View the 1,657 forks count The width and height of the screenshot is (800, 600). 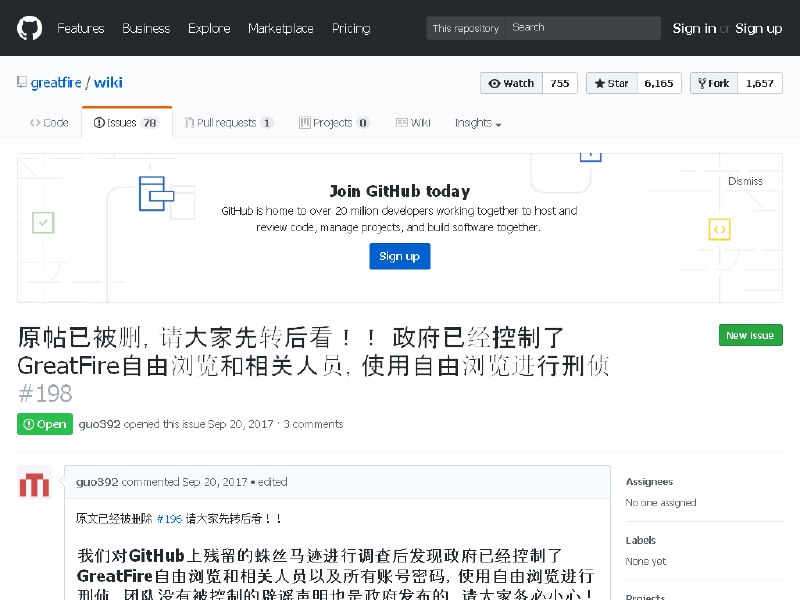coord(760,83)
